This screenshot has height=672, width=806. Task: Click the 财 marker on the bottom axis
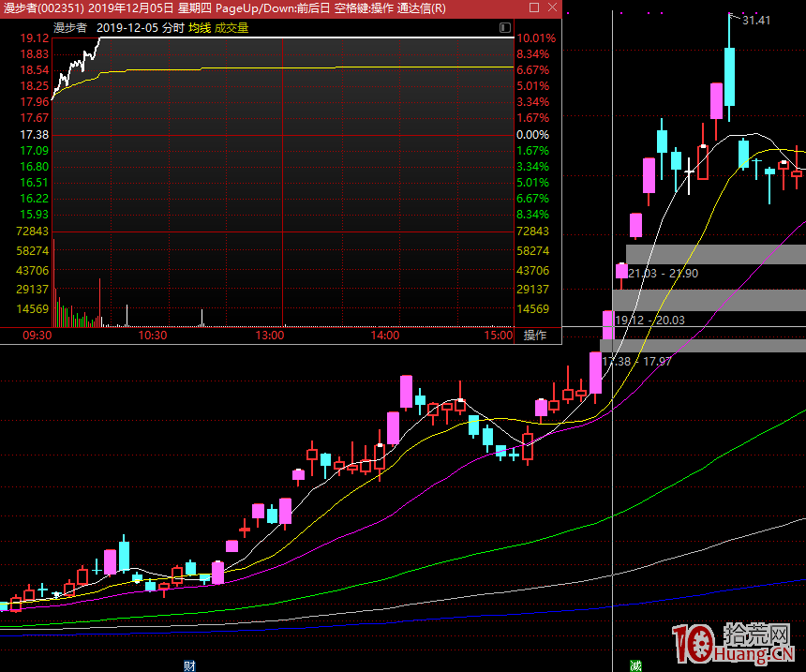pyautogui.click(x=190, y=665)
